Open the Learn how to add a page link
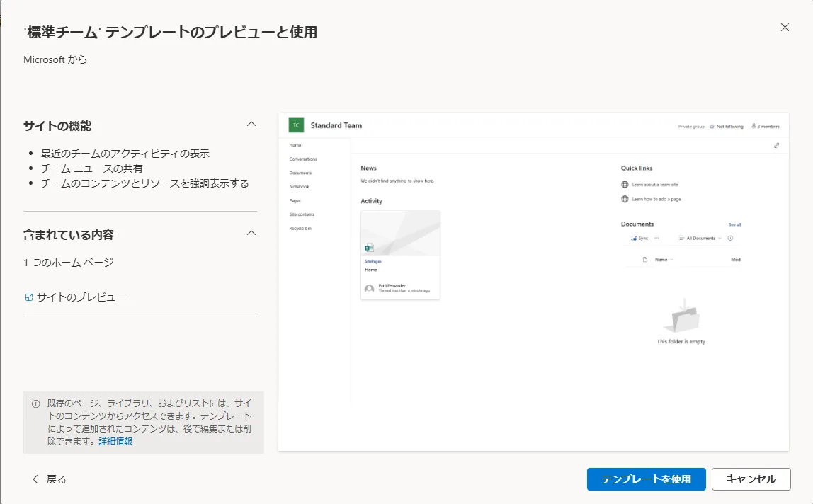The height and width of the screenshot is (504, 813). pos(656,199)
